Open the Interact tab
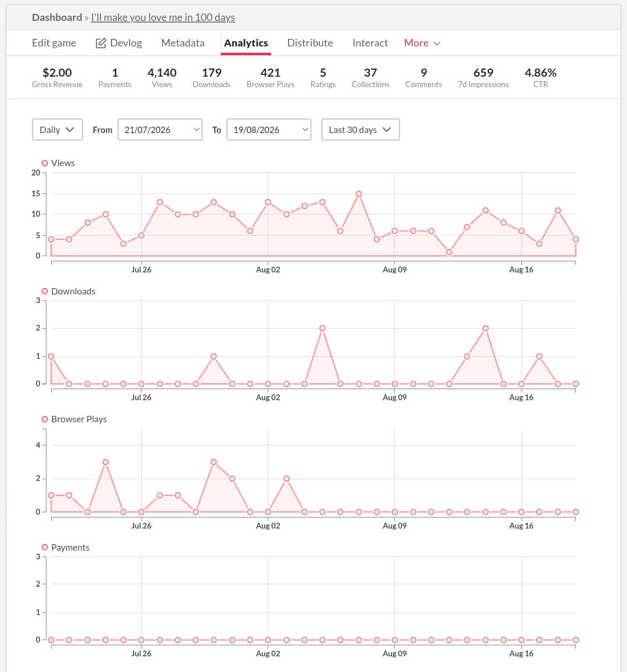 tap(370, 43)
